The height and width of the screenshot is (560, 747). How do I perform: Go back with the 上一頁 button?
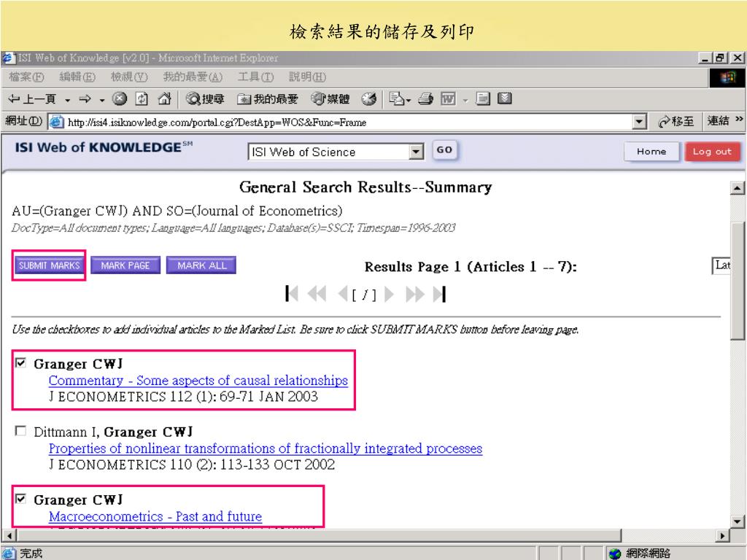(32, 99)
